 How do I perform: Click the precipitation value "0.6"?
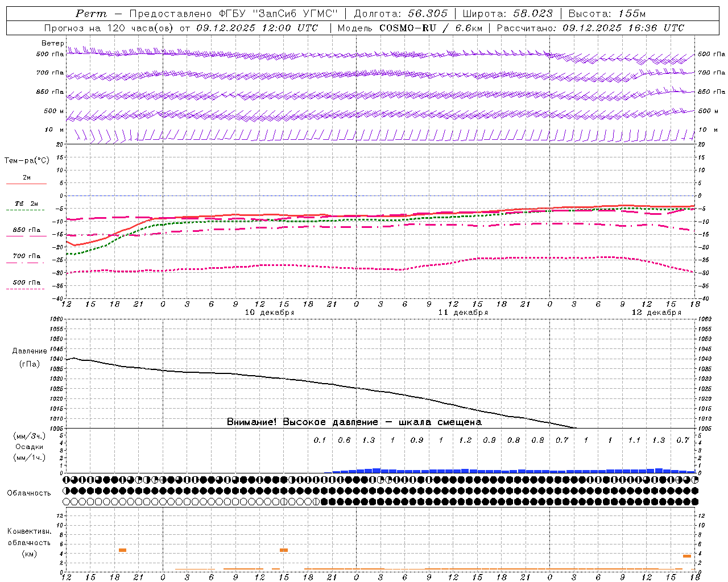tap(344, 440)
